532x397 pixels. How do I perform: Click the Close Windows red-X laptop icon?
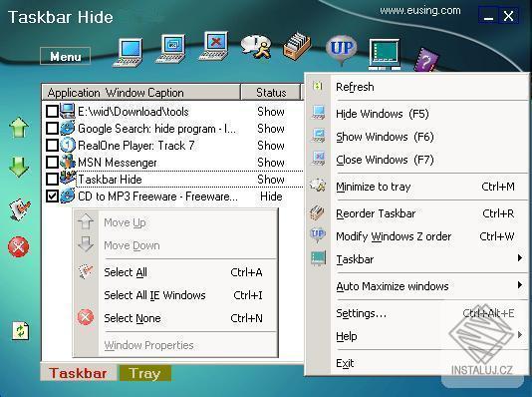point(214,46)
